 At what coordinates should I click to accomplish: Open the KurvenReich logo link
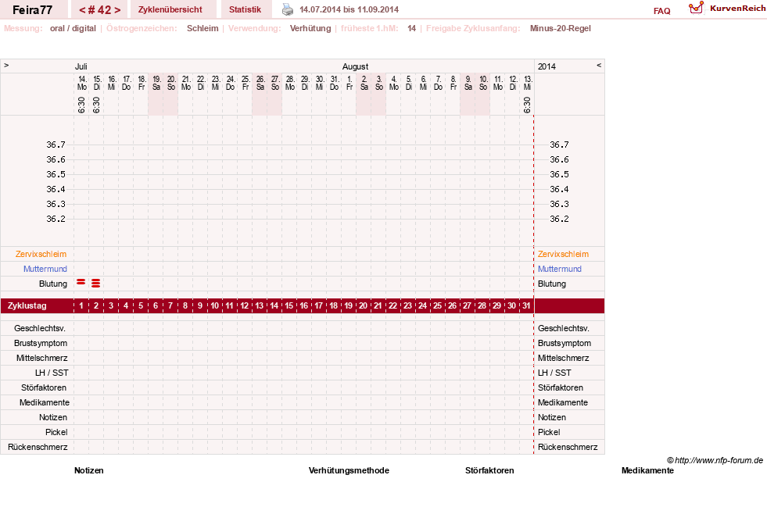tap(727, 9)
